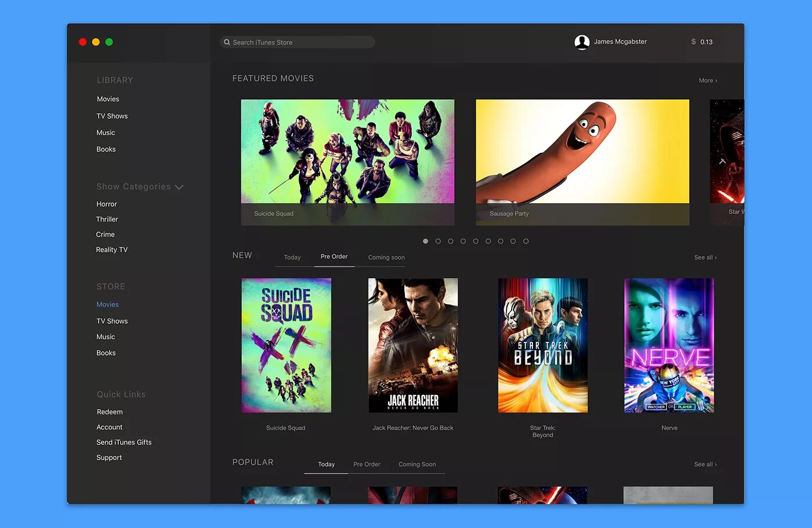Click See all in New section
The image size is (812, 528).
[705, 258]
